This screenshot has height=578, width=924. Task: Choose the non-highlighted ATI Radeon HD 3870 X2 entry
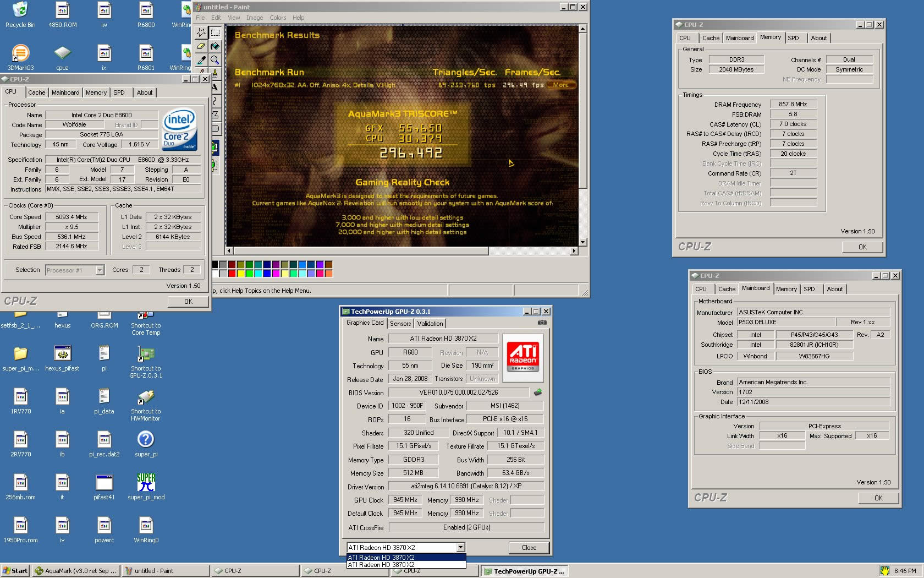406,565
